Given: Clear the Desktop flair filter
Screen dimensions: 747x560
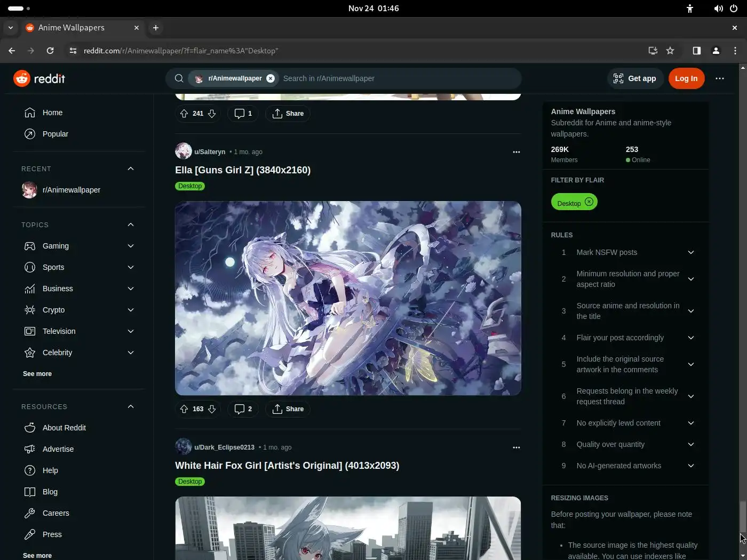Looking at the screenshot, I should [589, 202].
